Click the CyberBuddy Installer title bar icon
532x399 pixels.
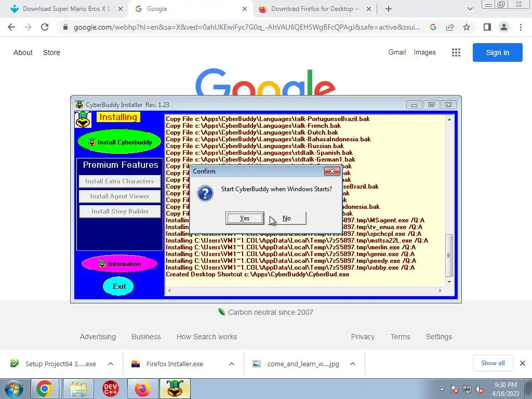pyautogui.click(x=79, y=104)
